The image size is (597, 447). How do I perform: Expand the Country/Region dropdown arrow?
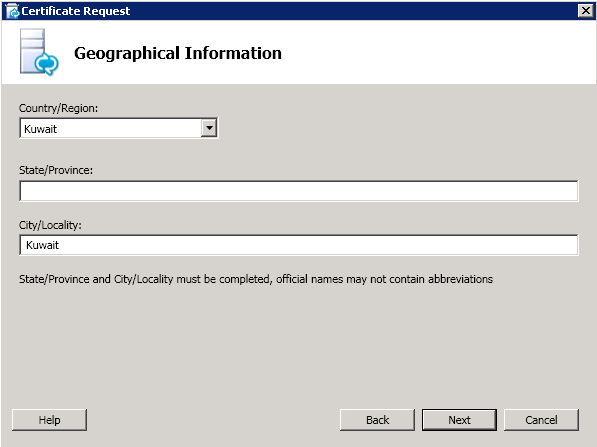tap(209, 128)
